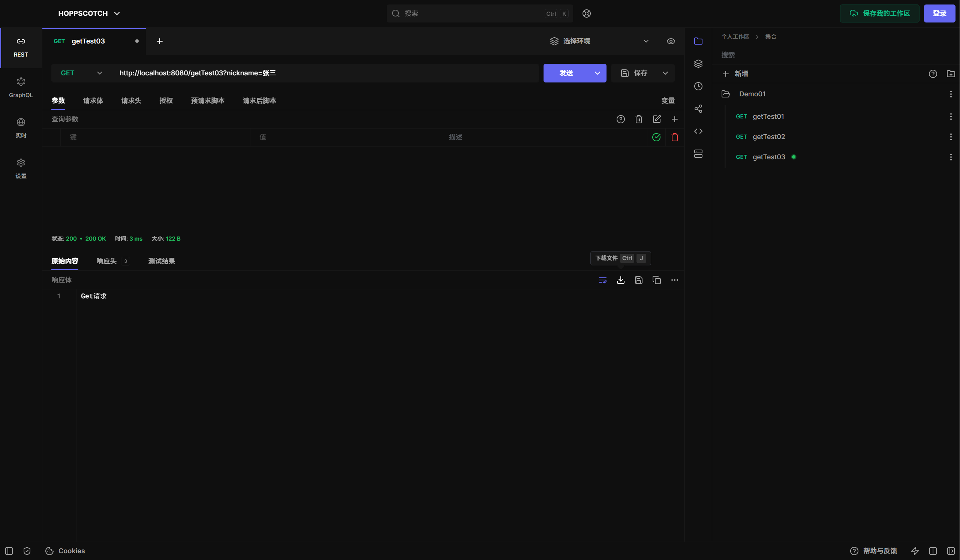This screenshot has height=560, width=960.
Task: Toggle environment preview eye icon
Action: tap(671, 41)
